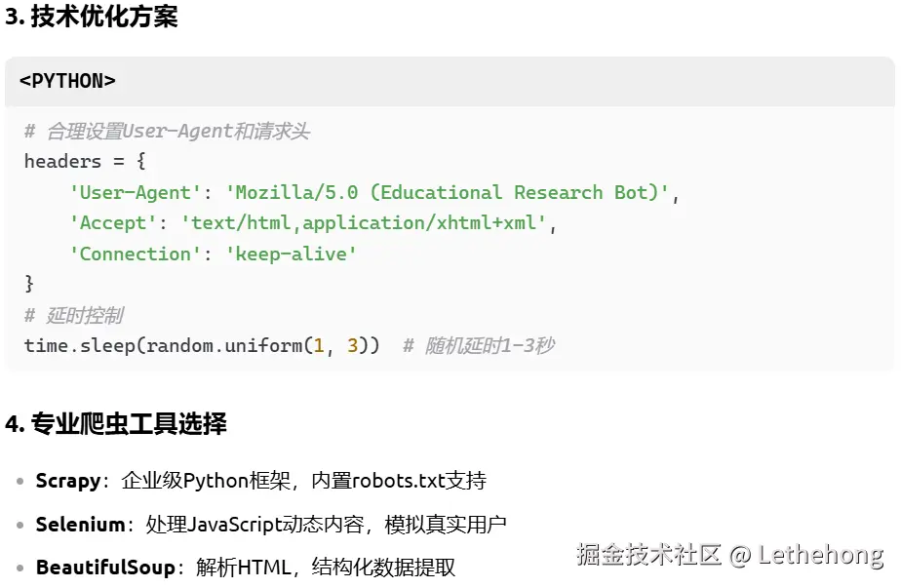
Task: Click the 掘金技术社区 watermark text
Action: pos(648,555)
